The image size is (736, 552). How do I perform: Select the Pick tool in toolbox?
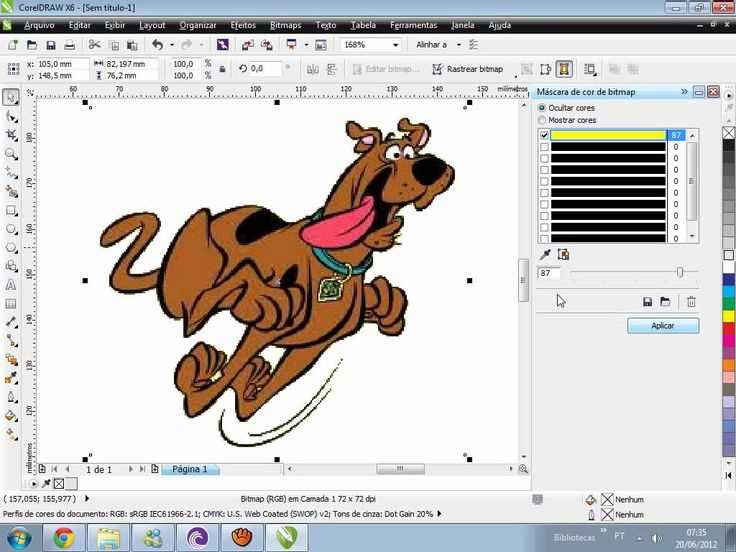click(11, 98)
